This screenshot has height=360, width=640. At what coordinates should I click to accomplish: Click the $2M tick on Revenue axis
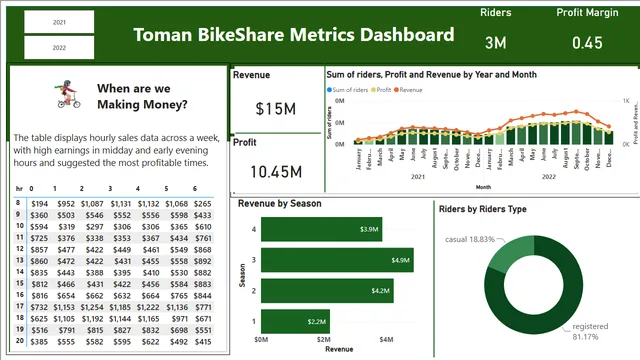click(x=324, y=340)
